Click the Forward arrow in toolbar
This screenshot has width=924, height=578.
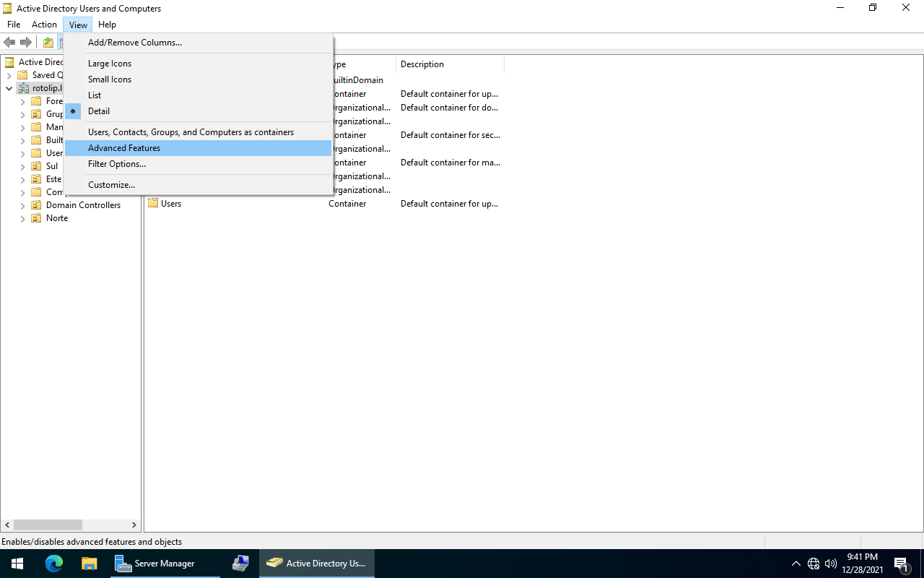click(26, 43)
